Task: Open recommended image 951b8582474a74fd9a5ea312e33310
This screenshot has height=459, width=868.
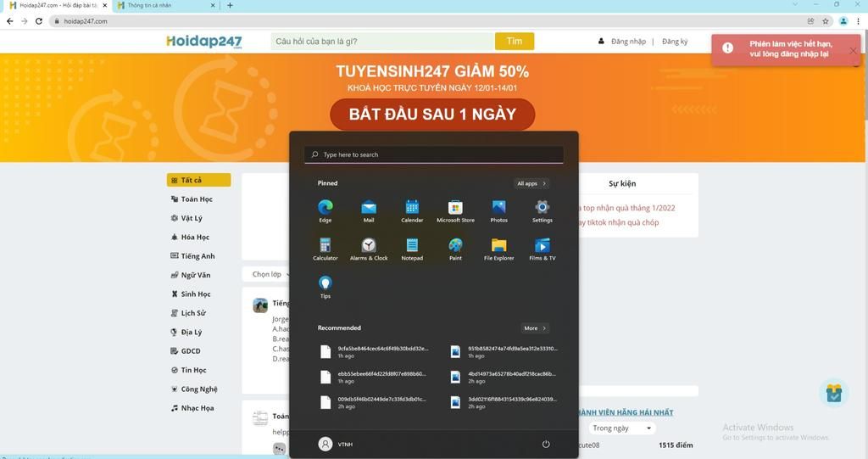Action: point(504,352)
